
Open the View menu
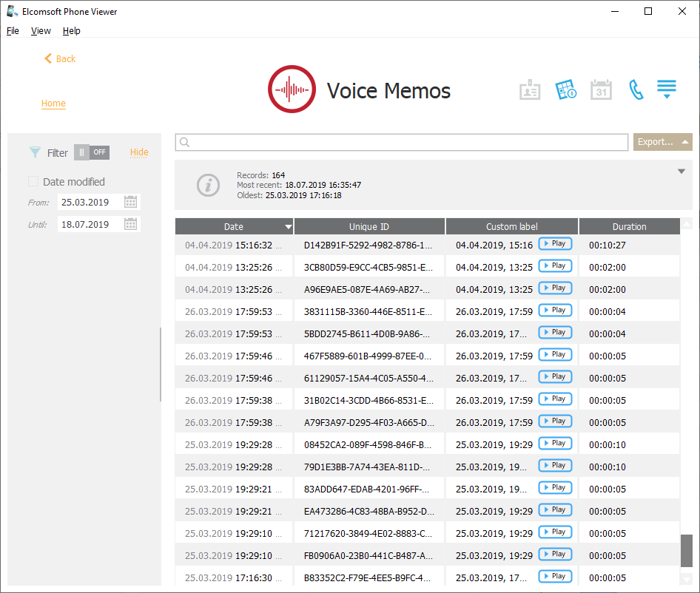41,31
